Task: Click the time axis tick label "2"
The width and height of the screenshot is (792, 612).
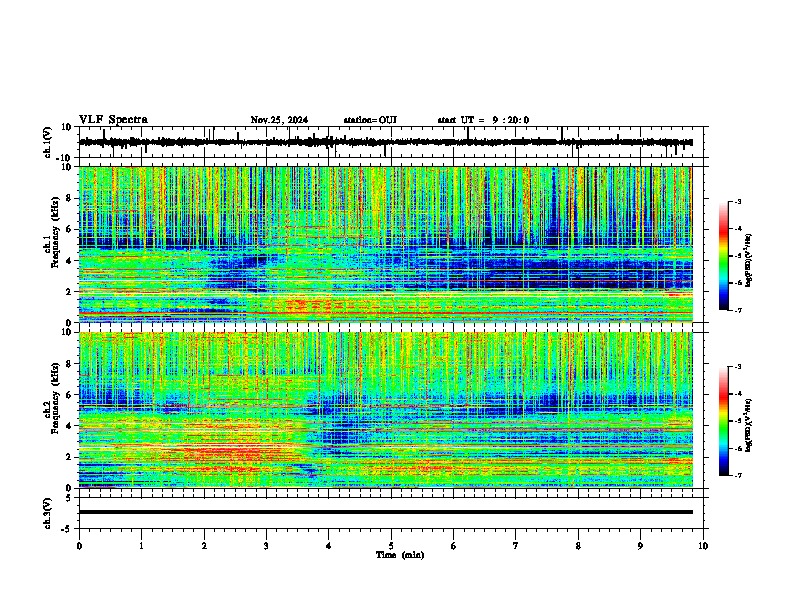Action: coord(204,546)
